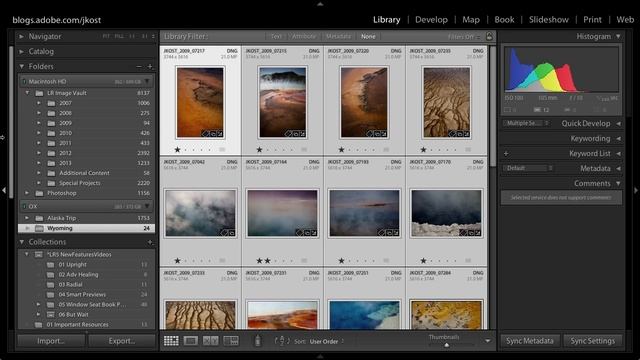
Task: Open Metadata Default preset dropdown
Action: click(528, 168)
